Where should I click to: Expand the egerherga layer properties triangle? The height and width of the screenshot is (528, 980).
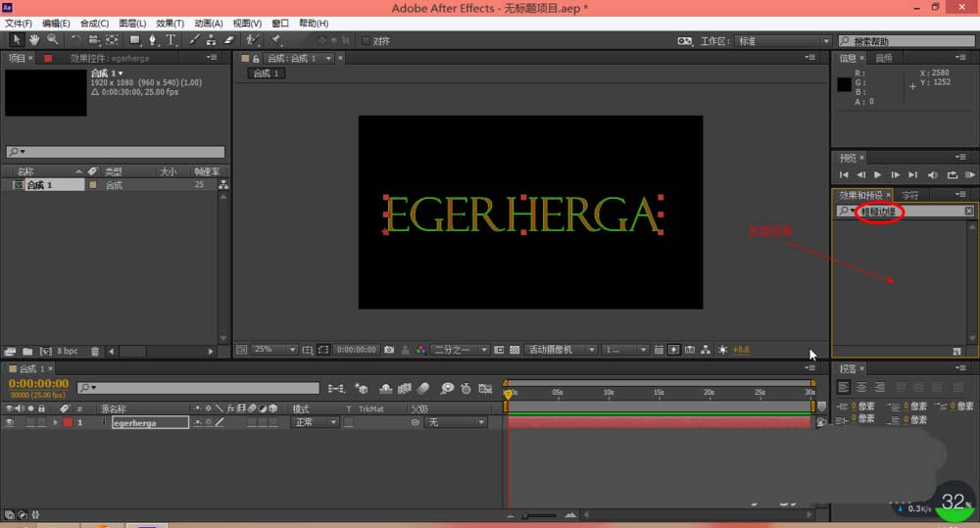[x=56, y=423]
